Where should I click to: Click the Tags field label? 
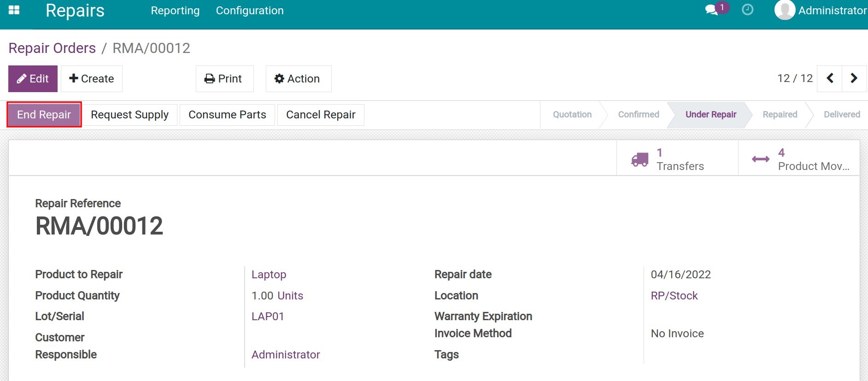446,355
